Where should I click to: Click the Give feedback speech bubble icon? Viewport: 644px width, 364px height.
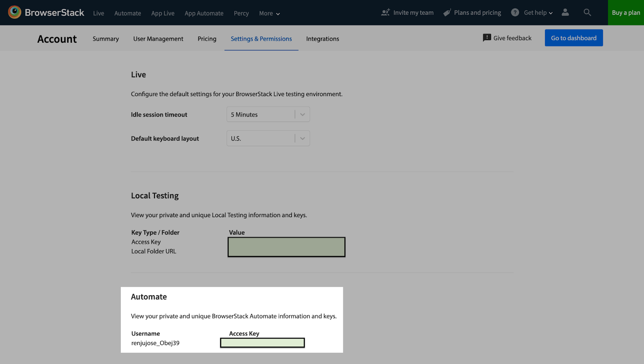coord(487,38)
